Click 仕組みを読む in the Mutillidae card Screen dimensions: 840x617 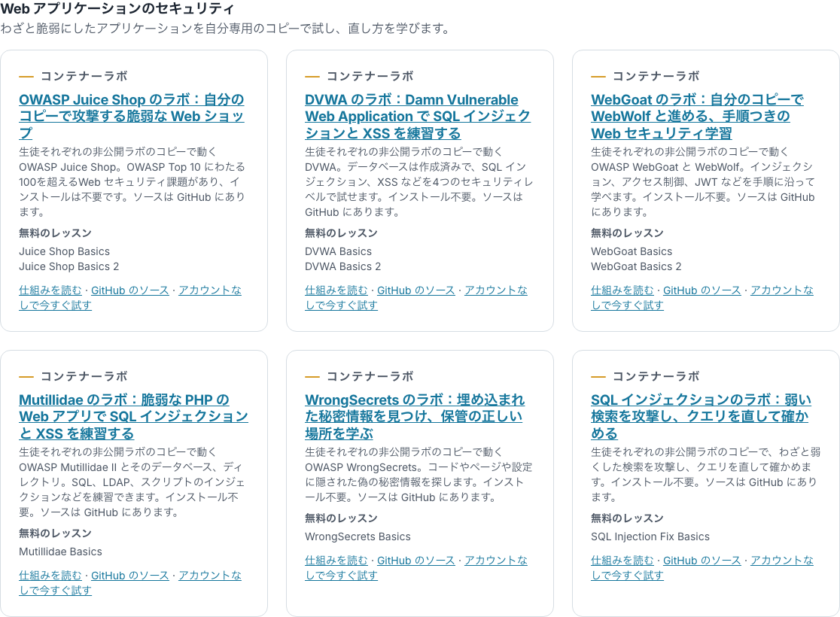point(50,576)
